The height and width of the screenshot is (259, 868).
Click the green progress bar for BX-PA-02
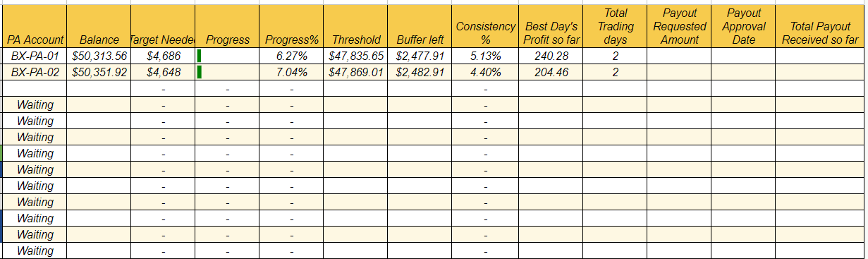[x=200, y=72]
